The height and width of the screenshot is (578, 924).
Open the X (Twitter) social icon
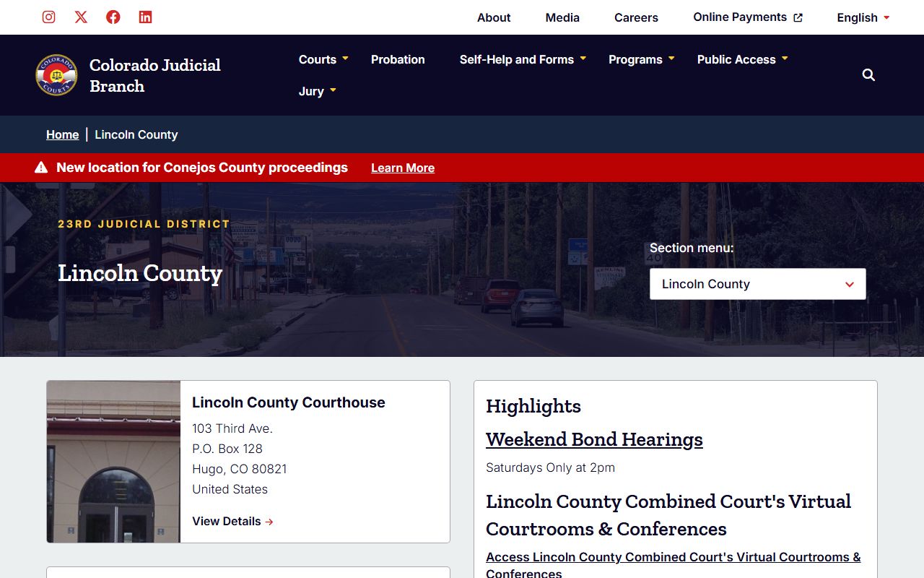pos(81,17)
